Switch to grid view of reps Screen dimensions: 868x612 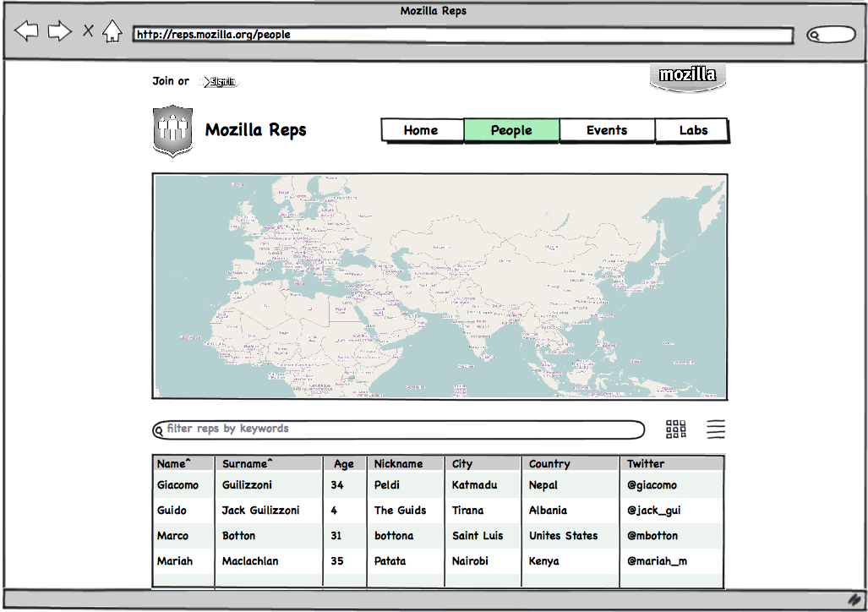click(676, 429)
